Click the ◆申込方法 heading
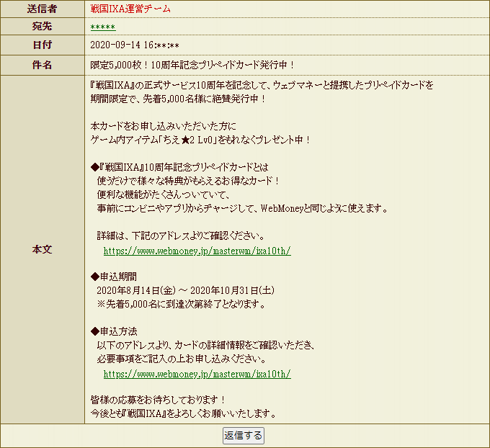The image size is (490, 448). [x=114, y=331]
